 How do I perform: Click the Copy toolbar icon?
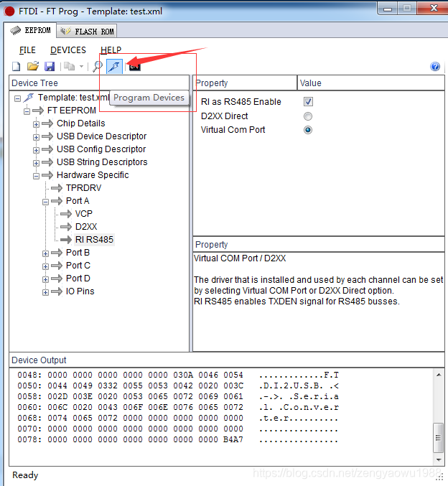69,66
